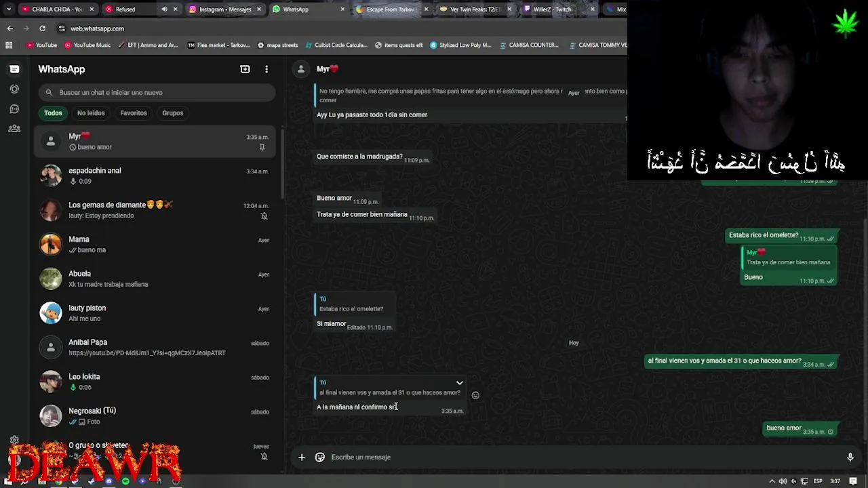Click quoted 'Estaba rico el omelette?' reply

[355, 304]
